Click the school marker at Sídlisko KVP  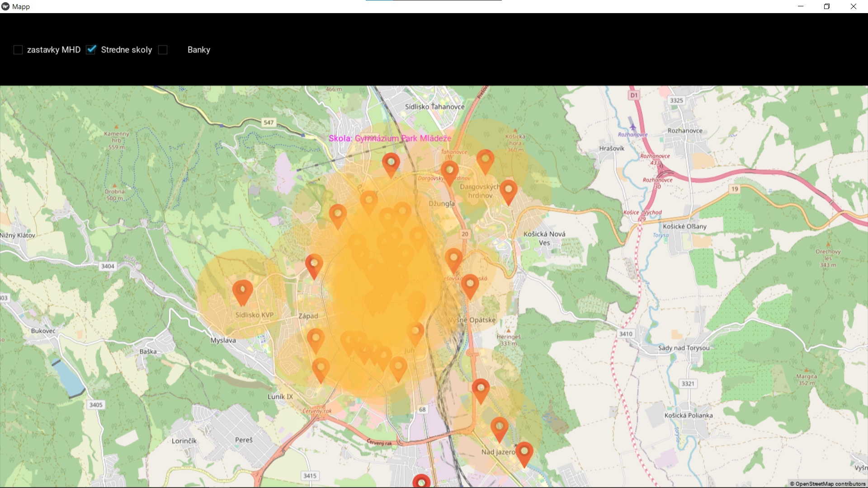pyautogui.click(x=242, y=291)
